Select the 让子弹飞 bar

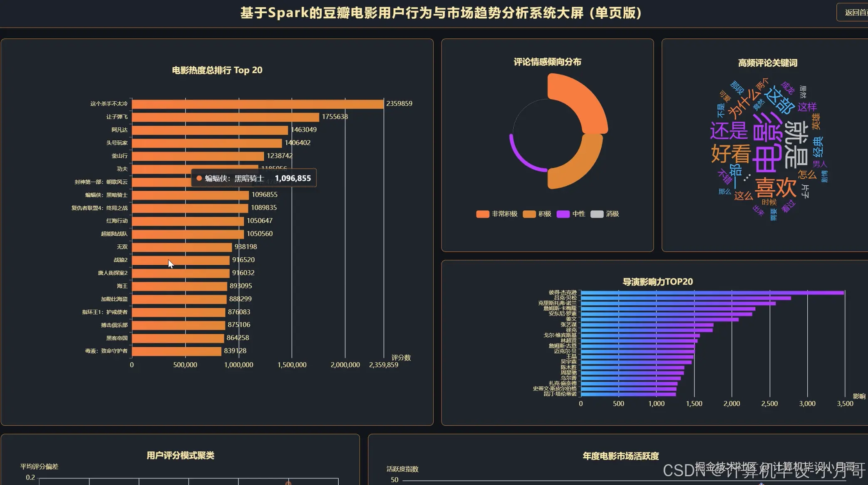pos(225,117)
